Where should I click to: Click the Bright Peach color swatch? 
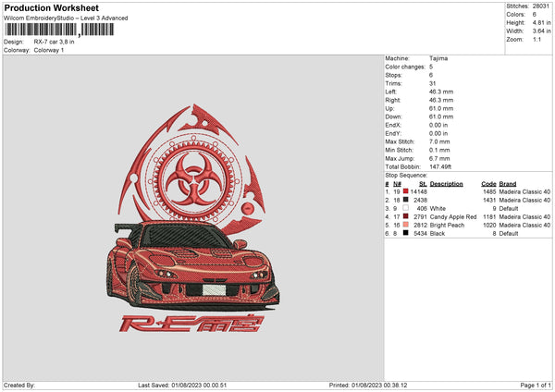[x=406, y=225]
